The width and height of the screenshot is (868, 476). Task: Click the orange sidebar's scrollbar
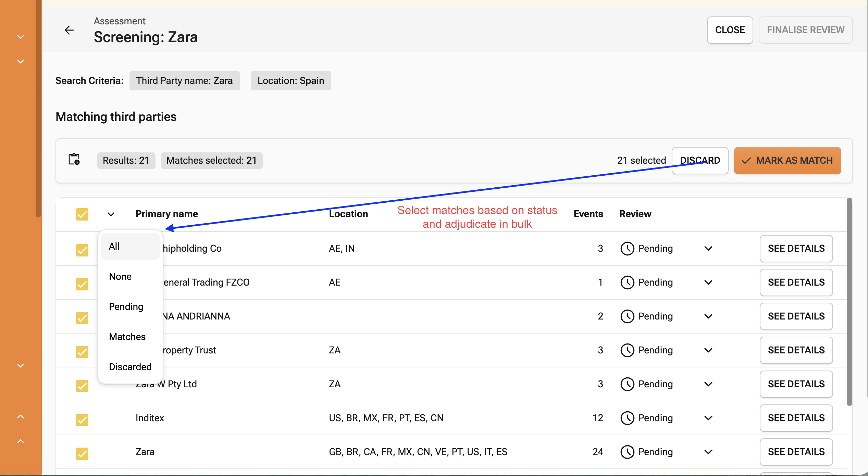coord(38,108)
